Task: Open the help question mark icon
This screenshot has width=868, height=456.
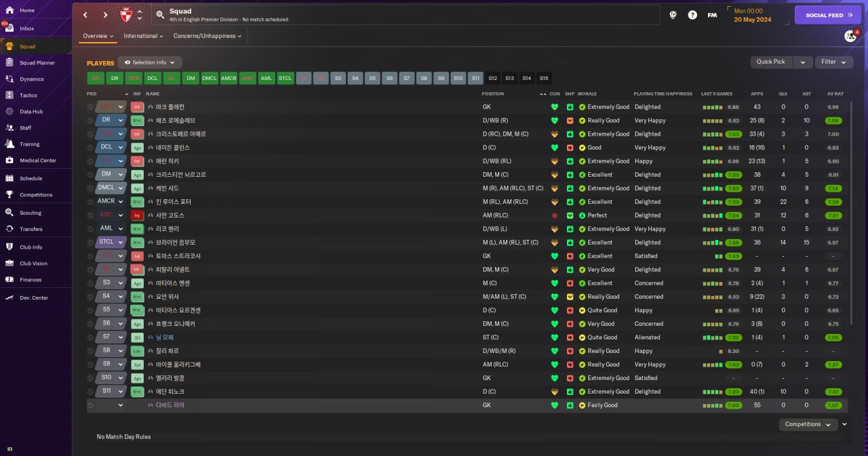Action: (x=692, y=15)
